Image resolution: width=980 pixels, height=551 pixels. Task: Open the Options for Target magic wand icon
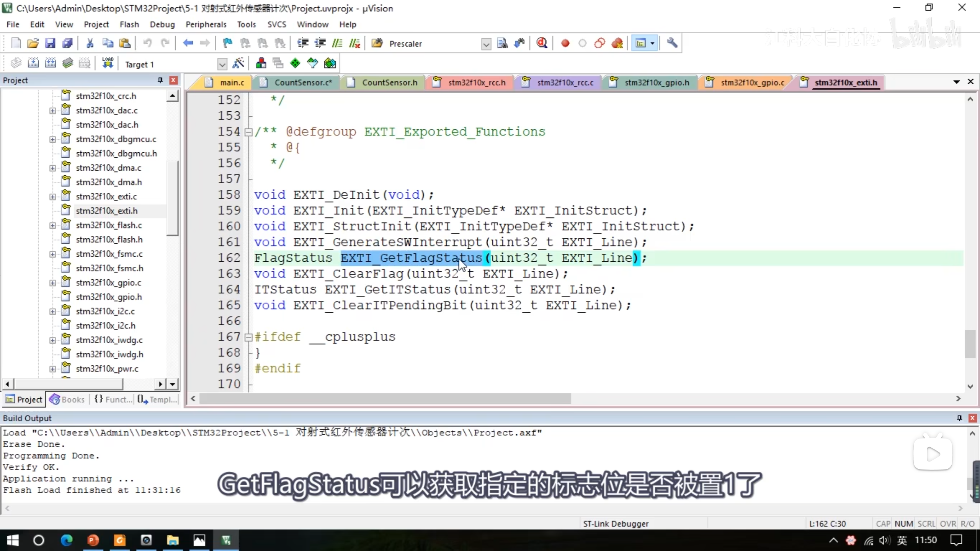point(238,63)
